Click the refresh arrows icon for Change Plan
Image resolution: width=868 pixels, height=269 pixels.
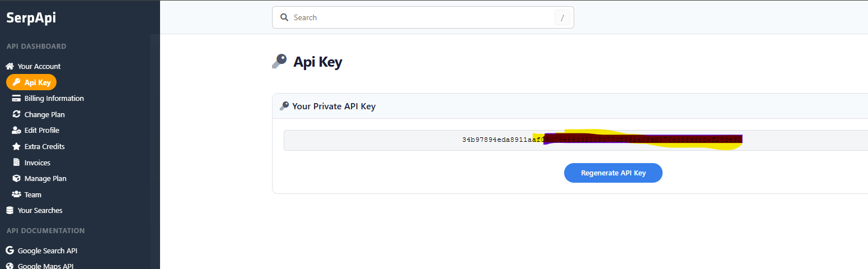[x=16, y=114]
